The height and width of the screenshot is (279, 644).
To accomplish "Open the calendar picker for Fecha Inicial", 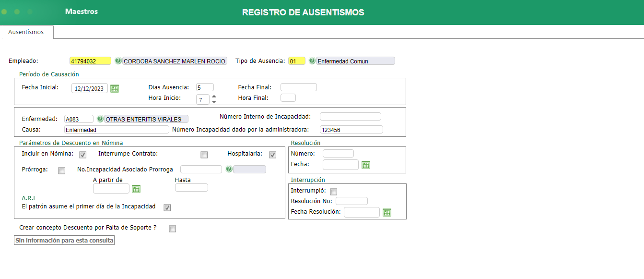I will click(x=114, y=88).
